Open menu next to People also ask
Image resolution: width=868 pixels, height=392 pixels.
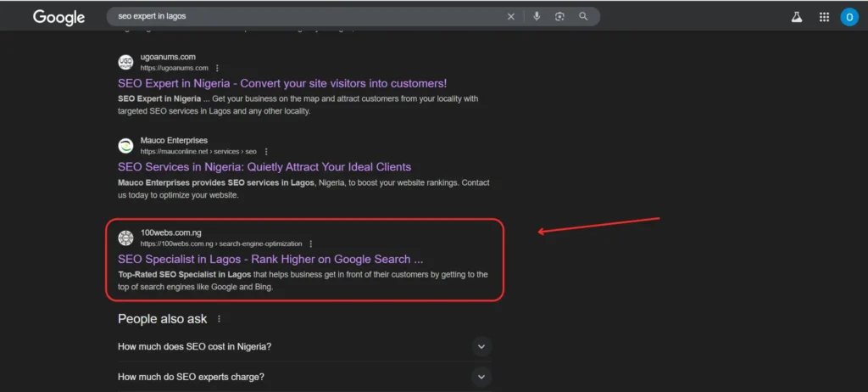tap(220, 319)
